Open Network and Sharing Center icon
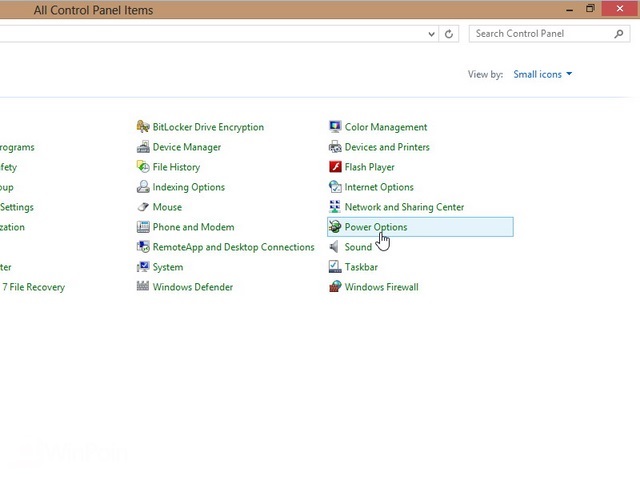Screen dimensions: 640x480 coord(335,207)
